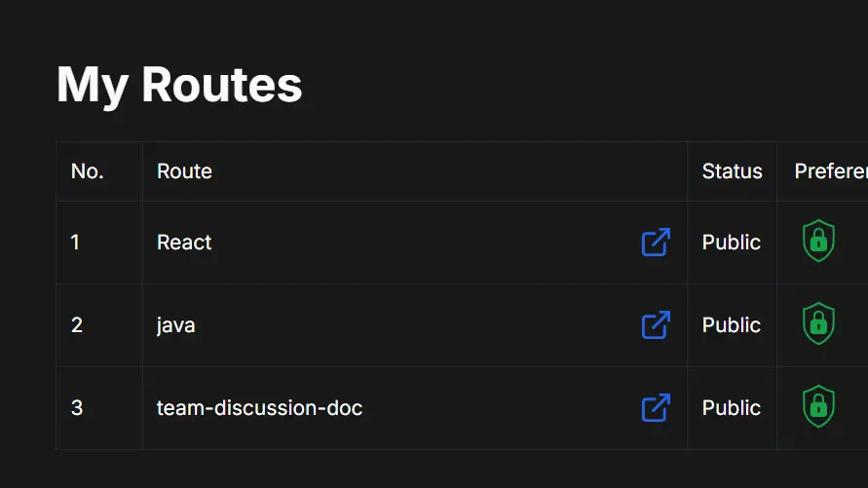868x488 pixels.
Task: Click the Route column header
Action: (184, 171)
